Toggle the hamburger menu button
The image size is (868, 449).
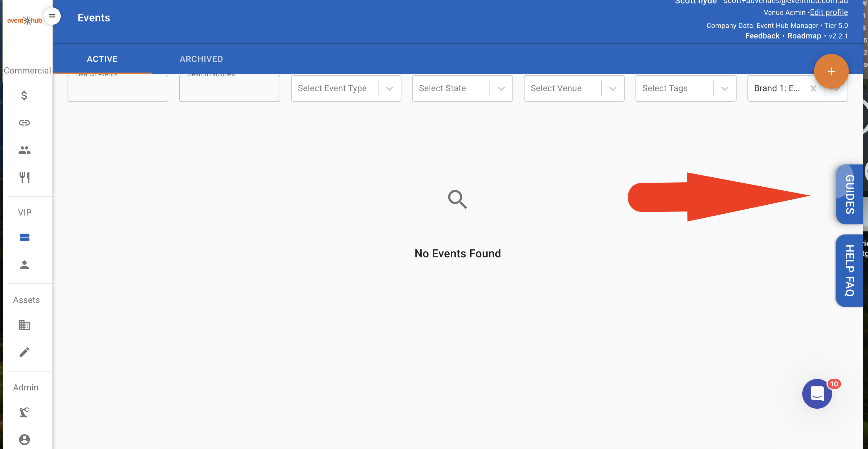point(52,16)
